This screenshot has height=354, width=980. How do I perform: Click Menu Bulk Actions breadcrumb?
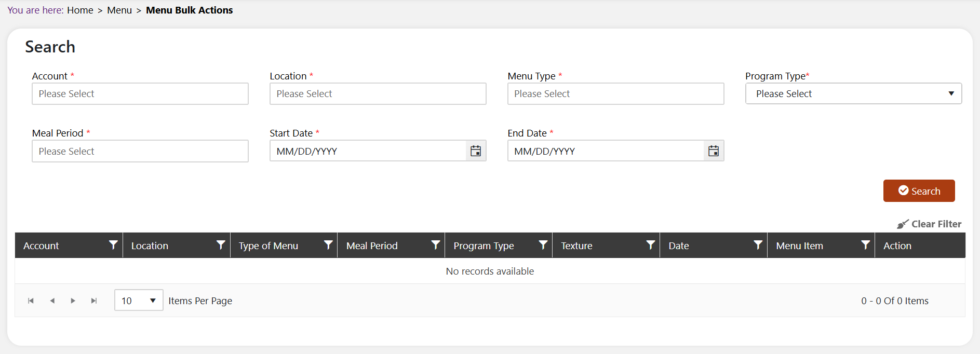point(190,10)
